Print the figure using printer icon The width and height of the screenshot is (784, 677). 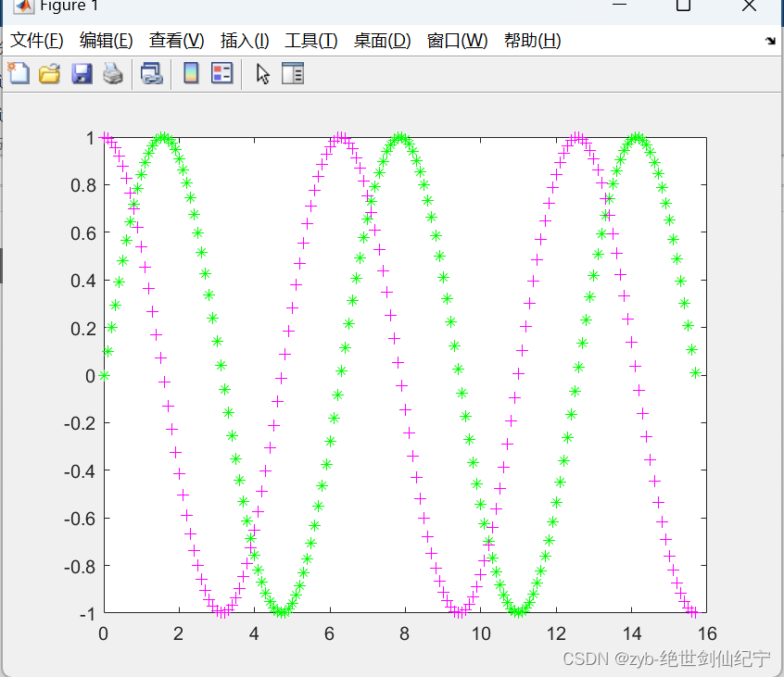113,73
